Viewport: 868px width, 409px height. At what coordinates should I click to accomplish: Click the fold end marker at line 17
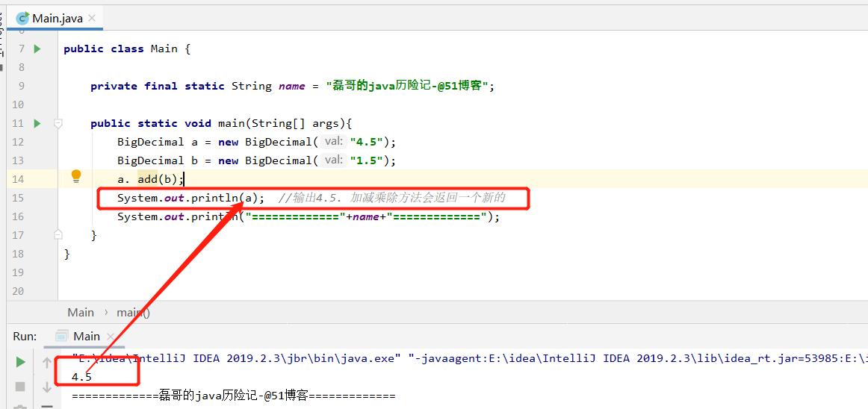(58, 235)
